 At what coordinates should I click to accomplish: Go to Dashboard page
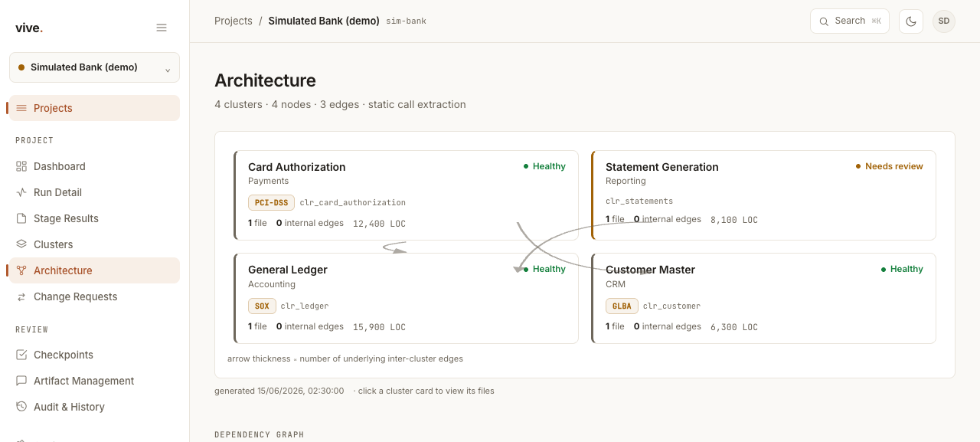tap(94, 166)
